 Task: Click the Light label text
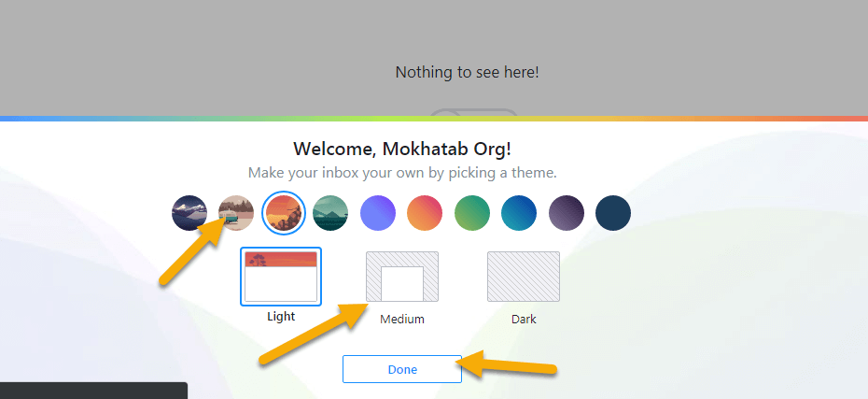point(281,317)
